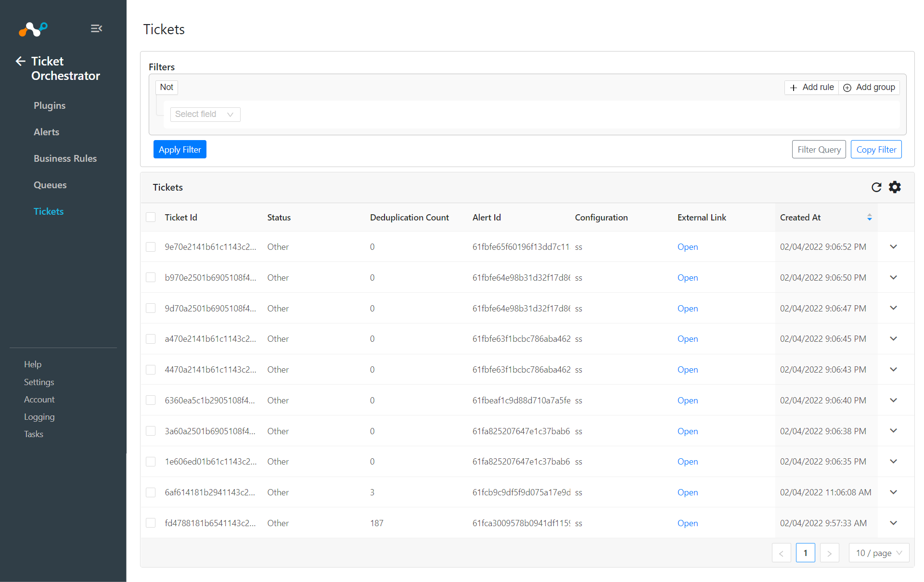Screen dimensions: 924x582
Task: Expand the row created at 9:06:38 PM
Action: (894, 431)
